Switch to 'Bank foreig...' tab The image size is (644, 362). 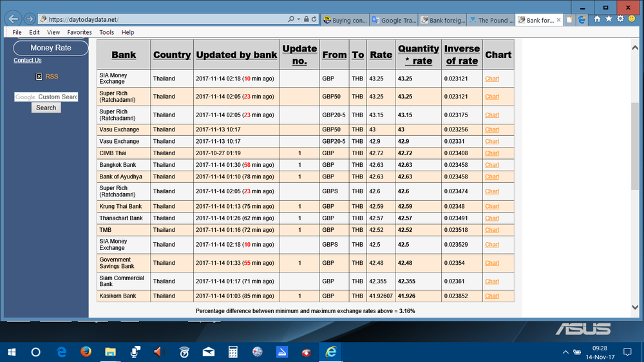coord(442,20)
